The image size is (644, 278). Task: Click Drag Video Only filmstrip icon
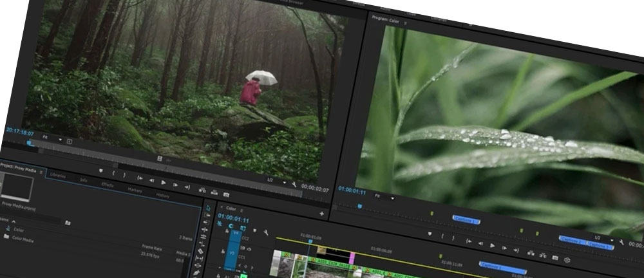pos(159,158)
